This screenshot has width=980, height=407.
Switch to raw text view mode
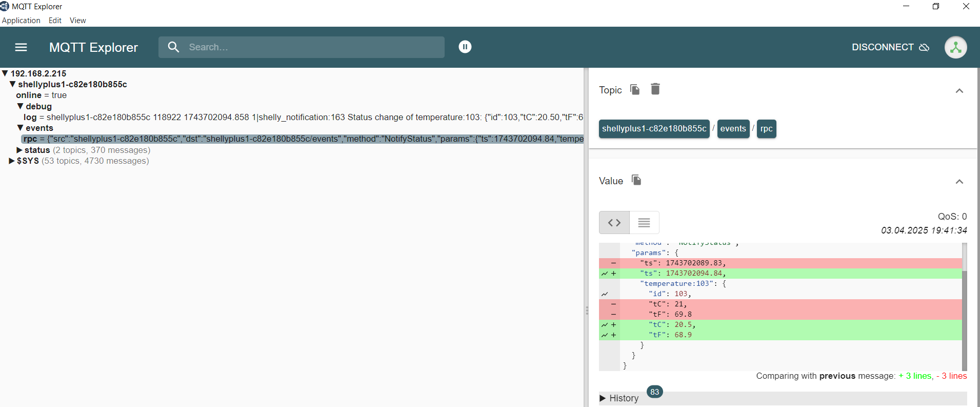coord(644,223)
